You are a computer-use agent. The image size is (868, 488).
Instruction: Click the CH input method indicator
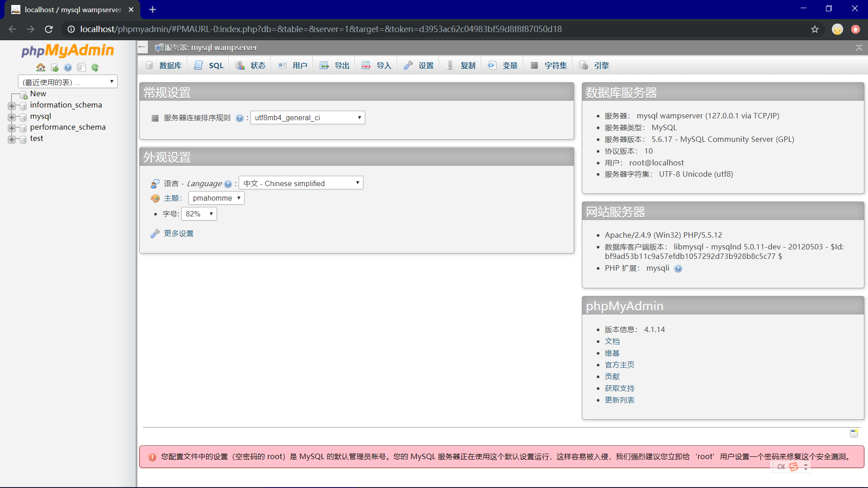(x=781, y=467)
